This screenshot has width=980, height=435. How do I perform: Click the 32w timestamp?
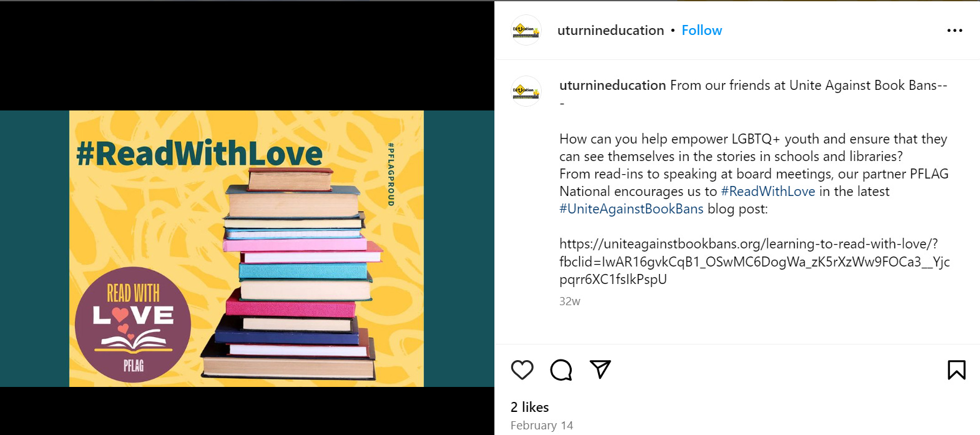[569, 301]
